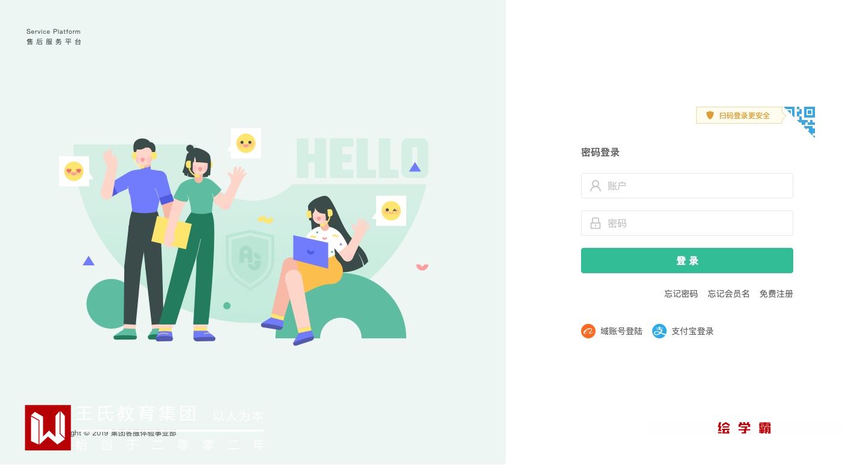This screenshot has width=868, height=468.
Task: Click the 扫码登录更安全 tooltip banner
Action: coord(740,115)
